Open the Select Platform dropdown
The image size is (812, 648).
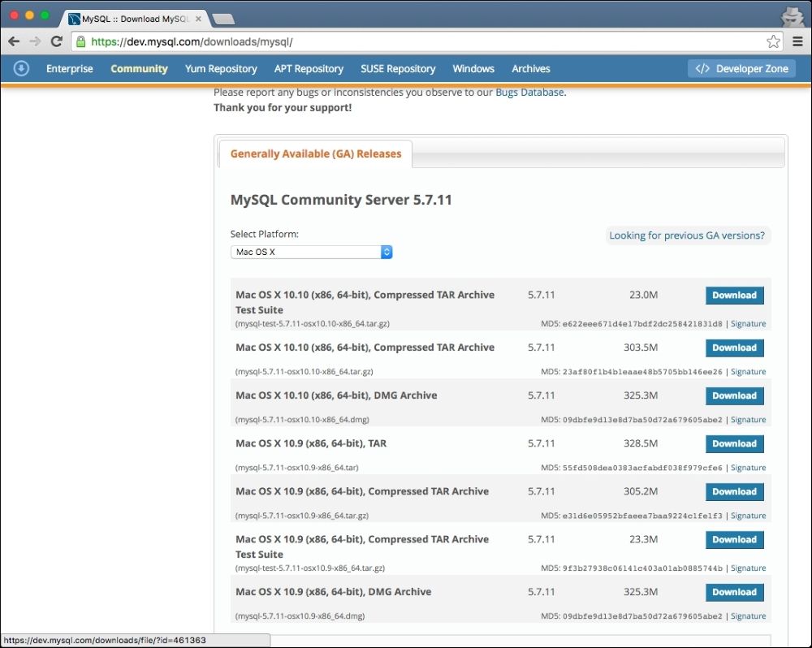tap(311, 253)
